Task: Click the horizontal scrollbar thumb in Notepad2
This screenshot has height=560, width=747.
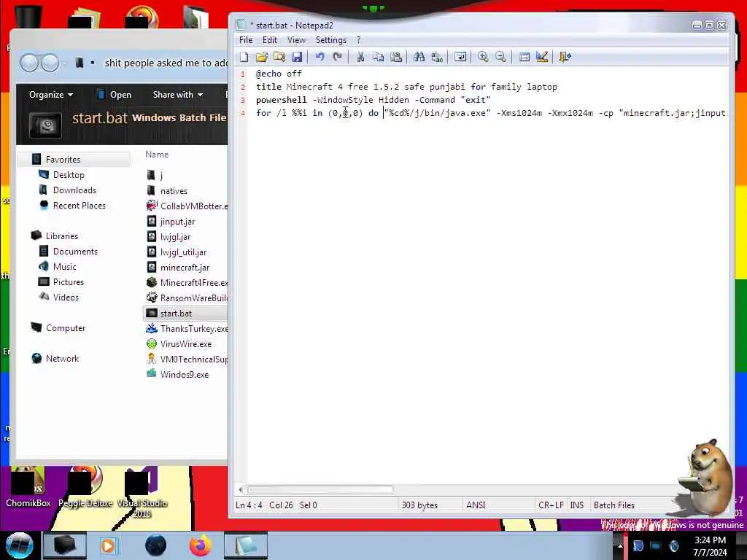Action: point(320,489)
